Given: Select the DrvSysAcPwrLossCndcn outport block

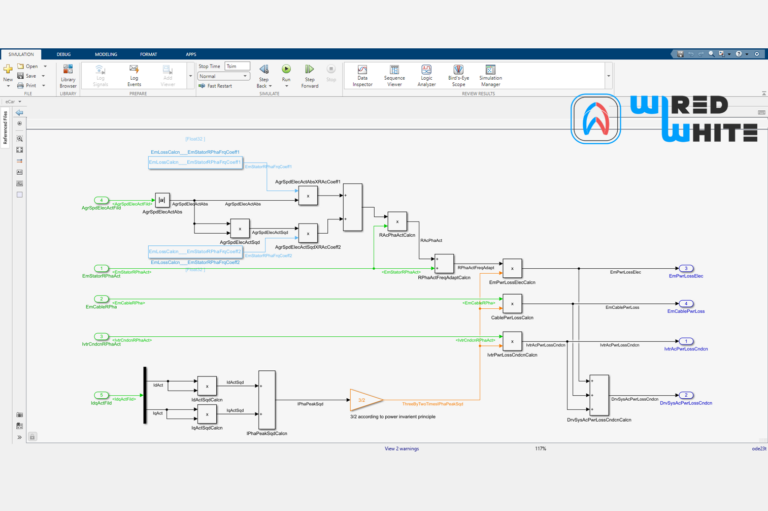Looking at the screenshot, I should (686, 395).
